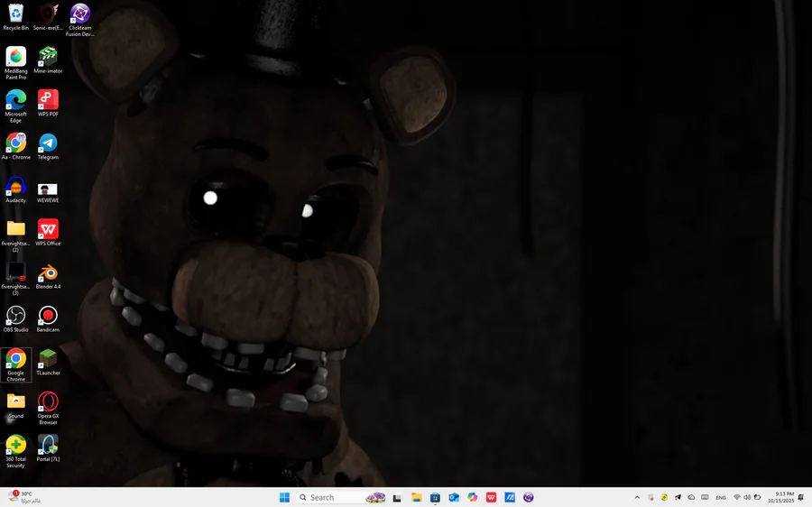The height and width of the screenshot is (507, 812).
Task: Select the WPS PDF desktop icon
Action: tap(48, 103)
